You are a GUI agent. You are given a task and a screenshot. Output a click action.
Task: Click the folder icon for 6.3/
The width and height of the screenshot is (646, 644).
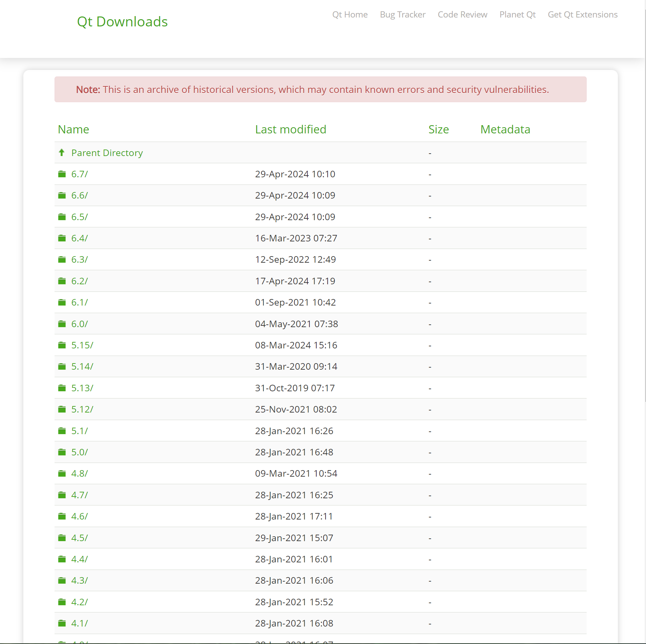point(62,260)
